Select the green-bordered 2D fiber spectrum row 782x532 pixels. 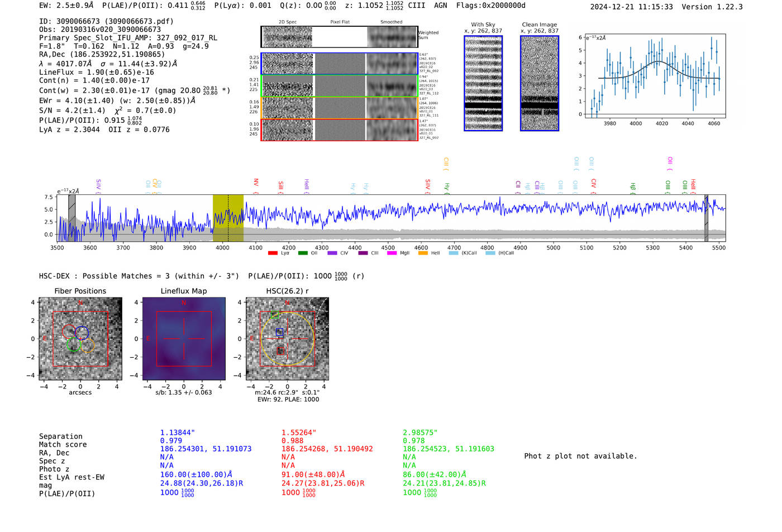(x=340, y=86)
